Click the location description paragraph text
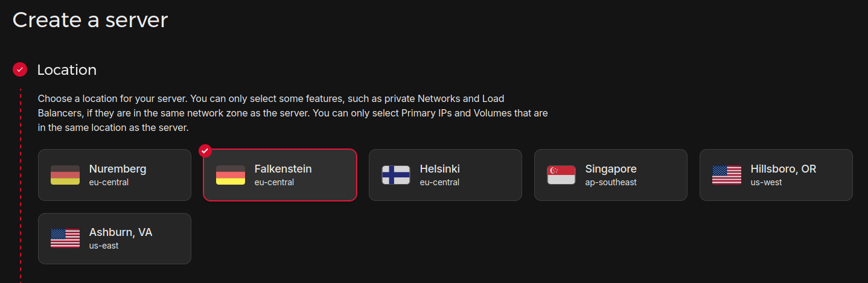Screen dimensions: 868x283 (x=293, y=113)
